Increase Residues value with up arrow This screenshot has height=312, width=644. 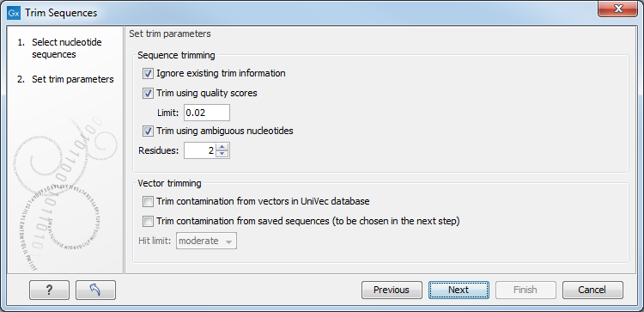pos(222,147)
